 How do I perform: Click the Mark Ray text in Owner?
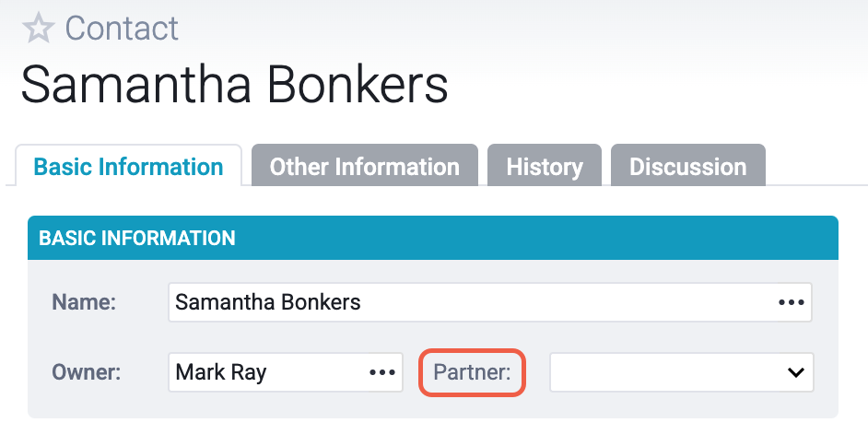[x=221, y=372]
